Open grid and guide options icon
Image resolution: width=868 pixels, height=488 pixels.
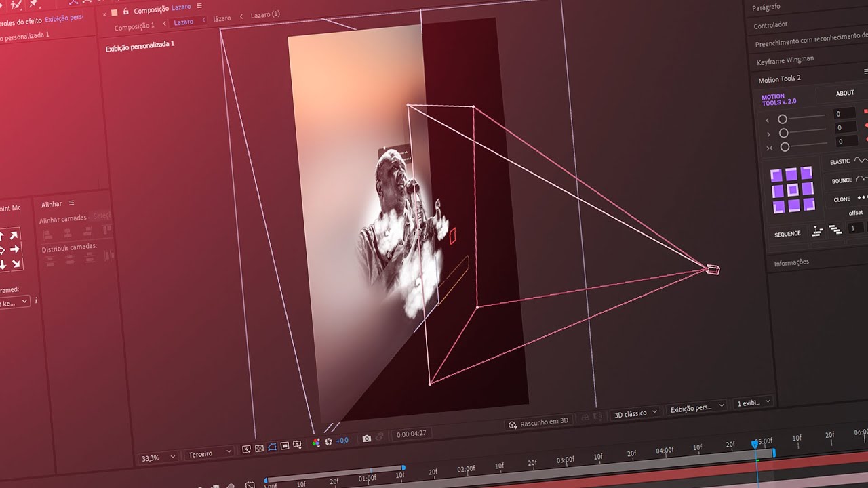[297, 445]
